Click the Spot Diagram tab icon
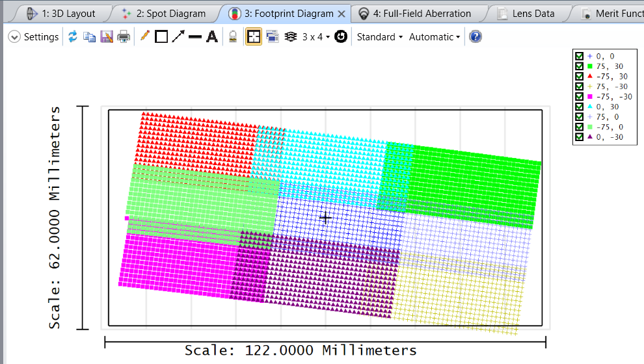 coord(126,14)
